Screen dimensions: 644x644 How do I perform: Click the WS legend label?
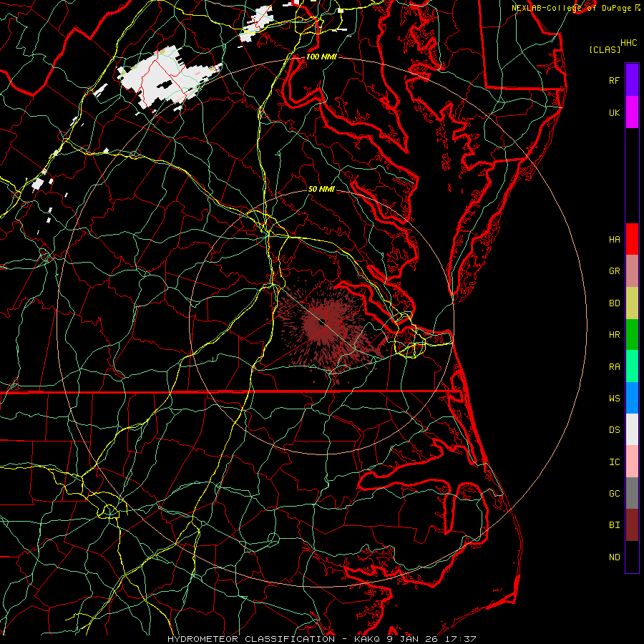pos(615,399)
